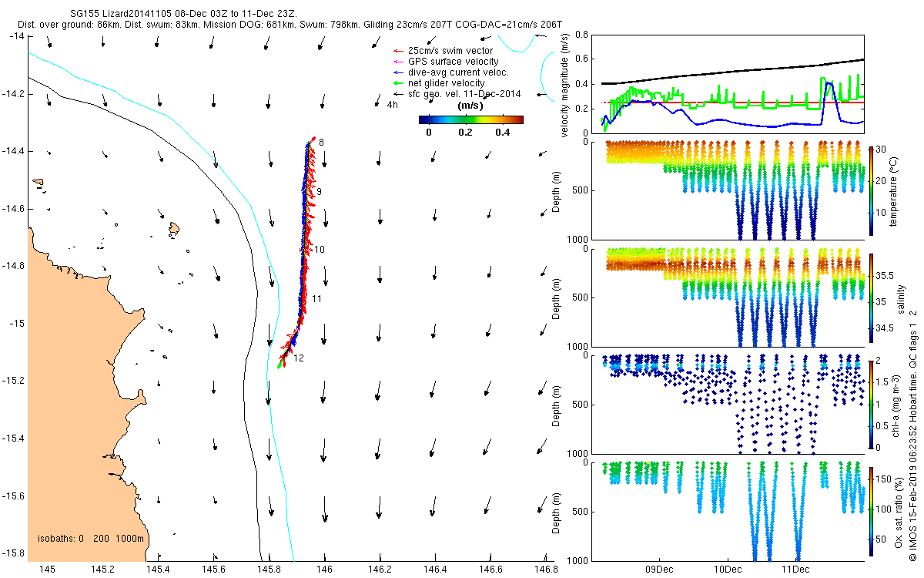Click the black arrow beside sfc geo. vel. legend

(398, 94)
